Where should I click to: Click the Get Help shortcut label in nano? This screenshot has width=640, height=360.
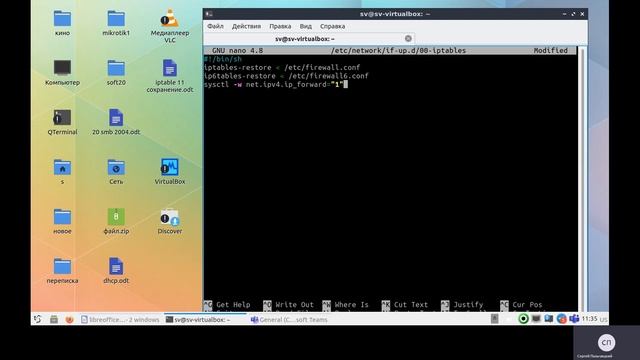(x=233, y=304)
